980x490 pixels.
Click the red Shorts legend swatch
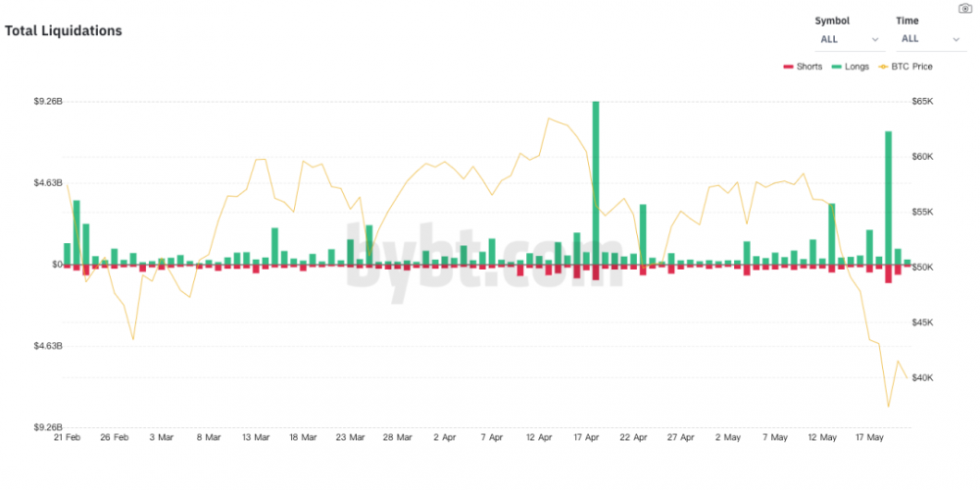coord(787,67)
